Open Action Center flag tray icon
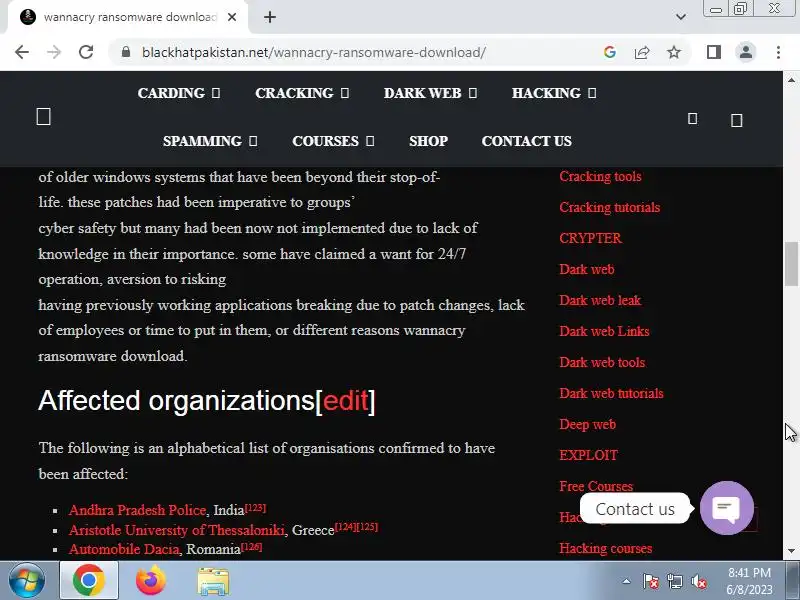 coord(651,581)
